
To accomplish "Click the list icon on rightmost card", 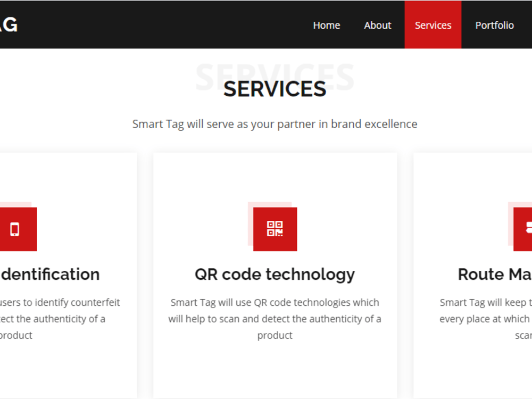I will (529, 228).
